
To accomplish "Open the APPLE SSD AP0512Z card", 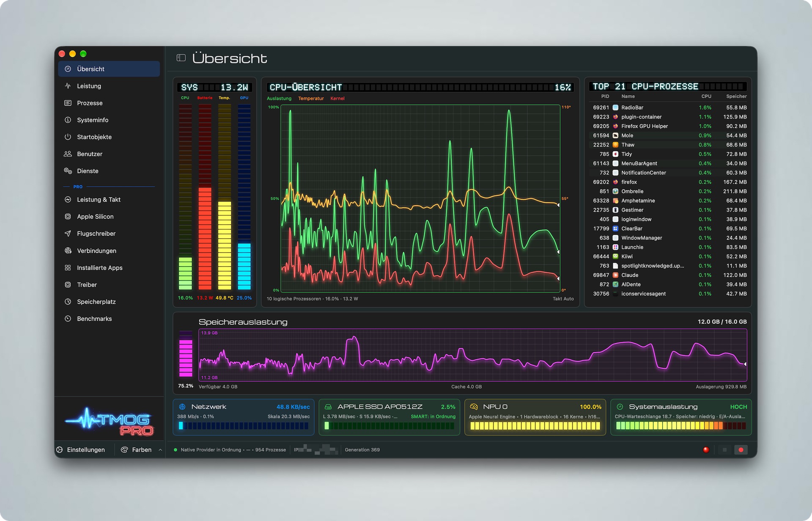I will click(x=389, y=417).
